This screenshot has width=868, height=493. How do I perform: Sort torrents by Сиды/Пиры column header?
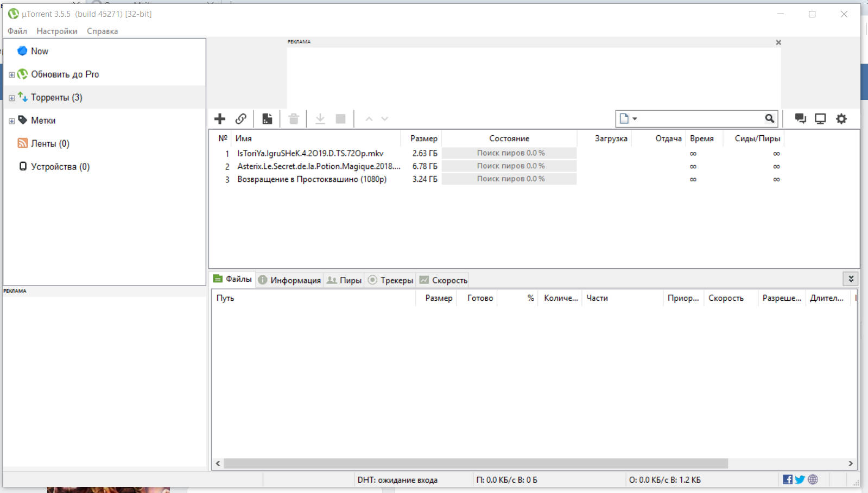point(753,138)
